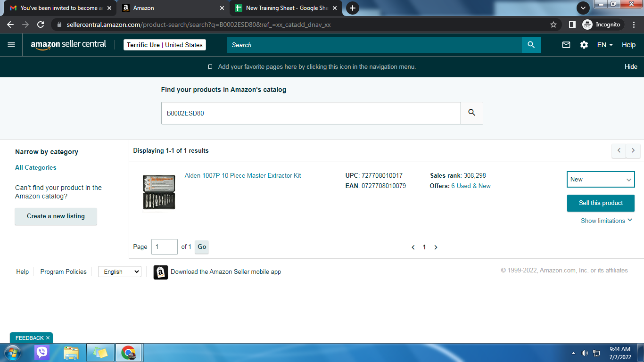Open the Alden 1007P Master Extractor Kit link
644x362 pixels.
pyautogui.click(x=243, y=176)
